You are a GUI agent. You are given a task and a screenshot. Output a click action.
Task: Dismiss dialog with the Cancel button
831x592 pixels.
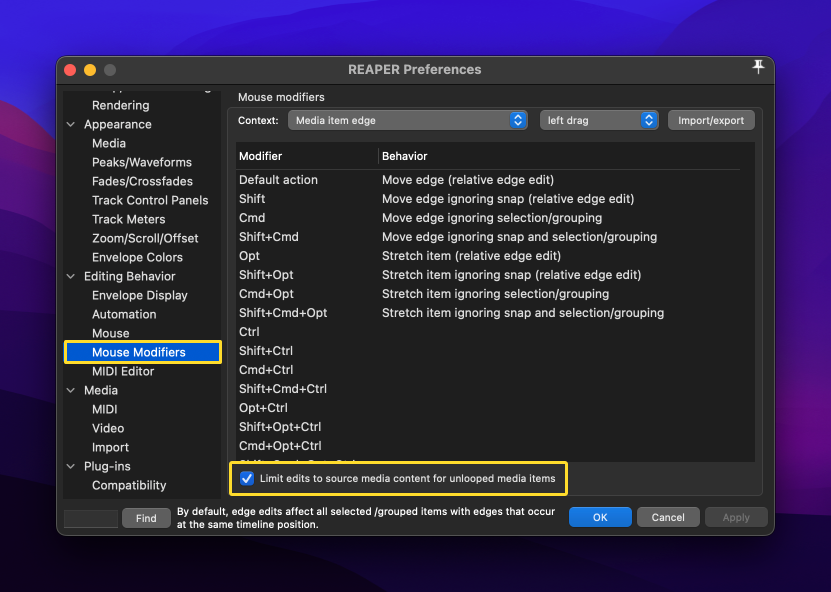(x=668, y=517)
